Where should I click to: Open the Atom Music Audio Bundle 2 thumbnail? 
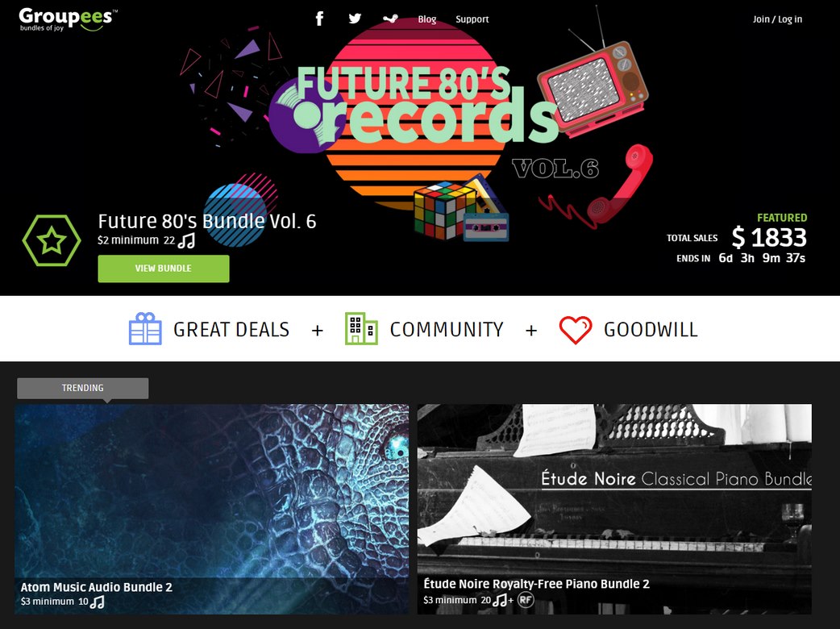tap(211, 509)
